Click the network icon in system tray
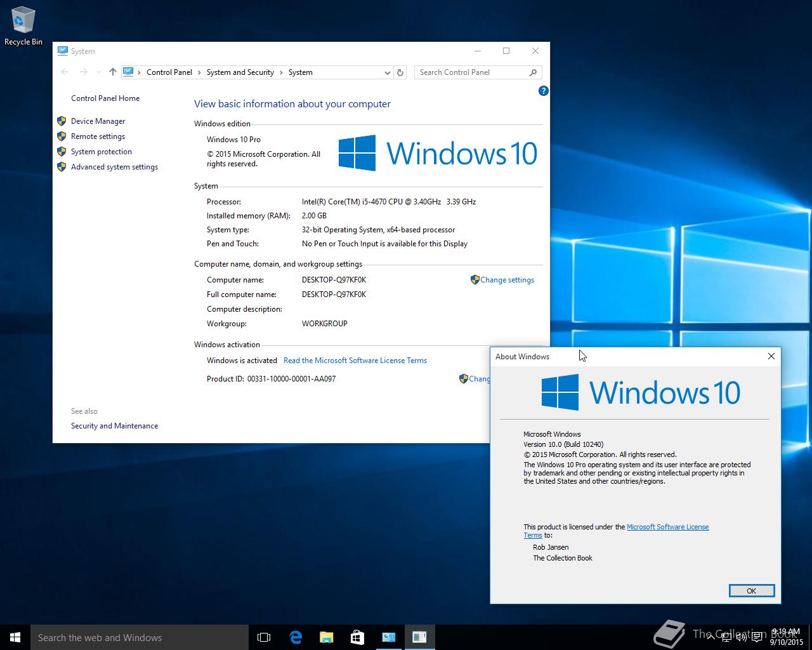Image resolution: width=812 pixels, height=650 pixels. (x=726, y=637)
